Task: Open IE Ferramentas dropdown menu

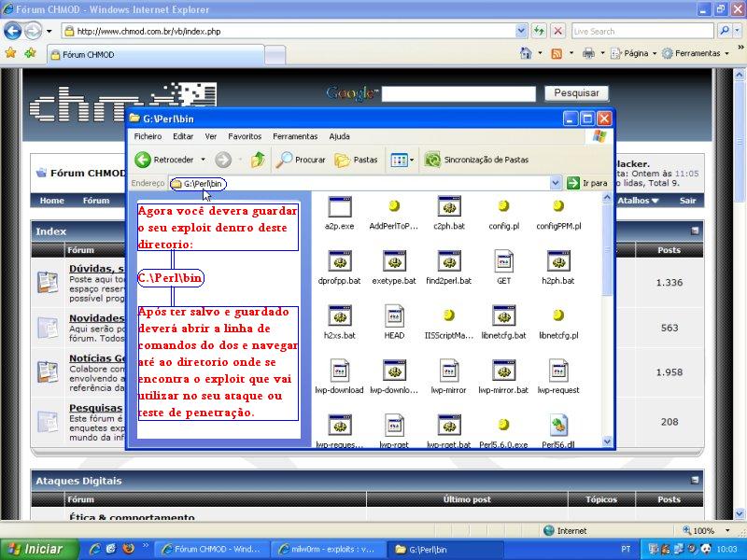Action: click(x=696, y=53)
